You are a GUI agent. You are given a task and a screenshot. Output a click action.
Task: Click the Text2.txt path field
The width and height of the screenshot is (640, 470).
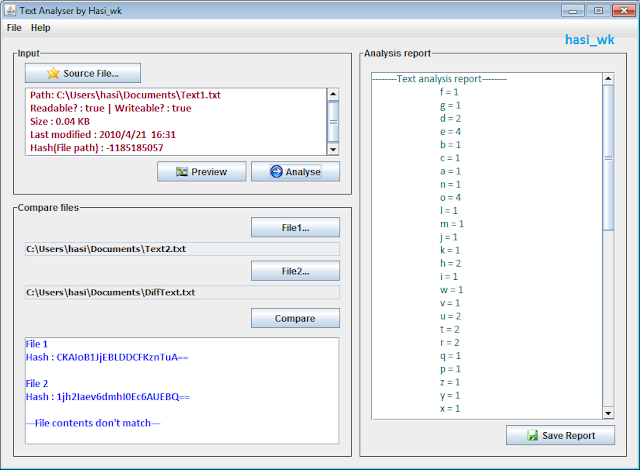(182, 249)
